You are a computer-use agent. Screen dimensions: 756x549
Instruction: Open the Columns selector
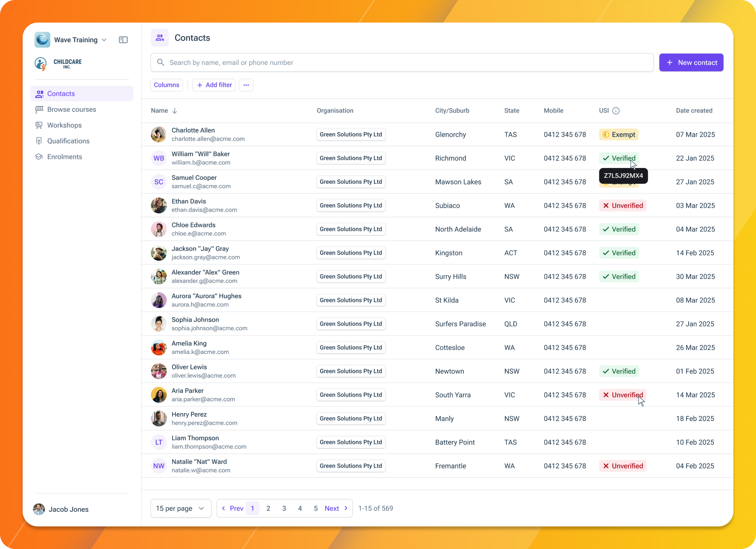(x=167, y=85)
